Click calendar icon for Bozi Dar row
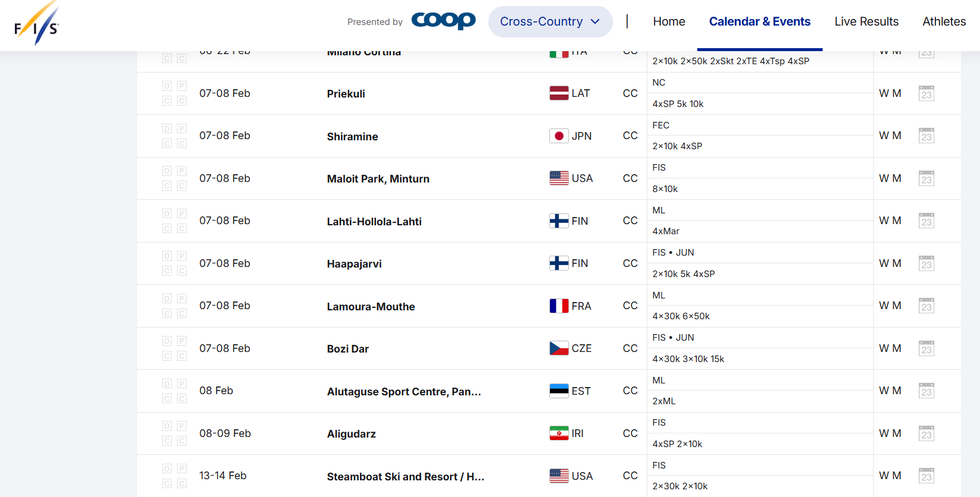Screen dimensions: 980x497 tap(926, 349)
